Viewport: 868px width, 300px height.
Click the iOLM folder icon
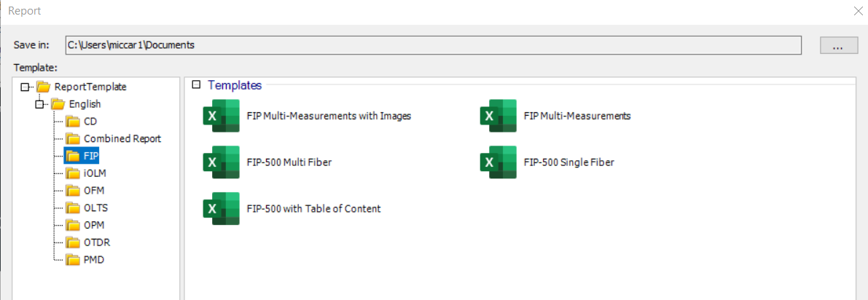(72, 173)
